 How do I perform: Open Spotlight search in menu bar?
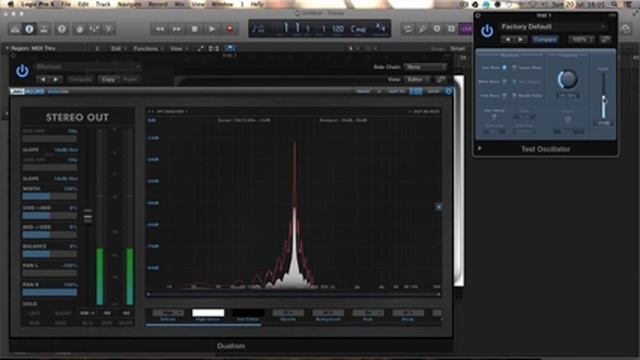614,4
